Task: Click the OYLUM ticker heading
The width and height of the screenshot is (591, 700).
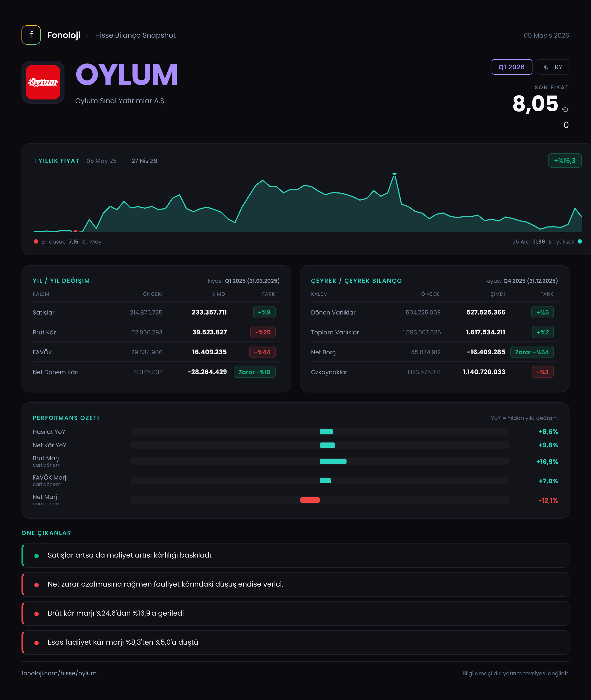Action: [127, 74]
